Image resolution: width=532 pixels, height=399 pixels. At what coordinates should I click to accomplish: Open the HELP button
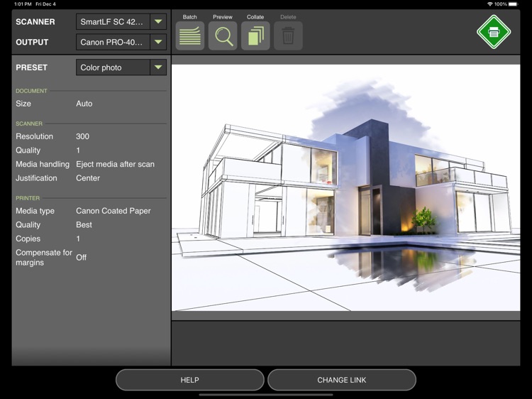point(189,380)
